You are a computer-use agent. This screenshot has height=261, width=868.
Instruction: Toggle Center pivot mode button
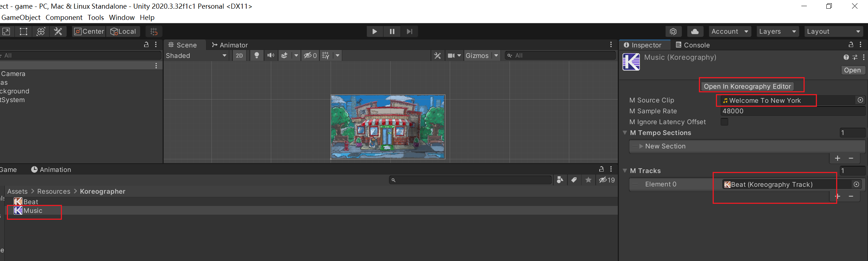[89, 31]
